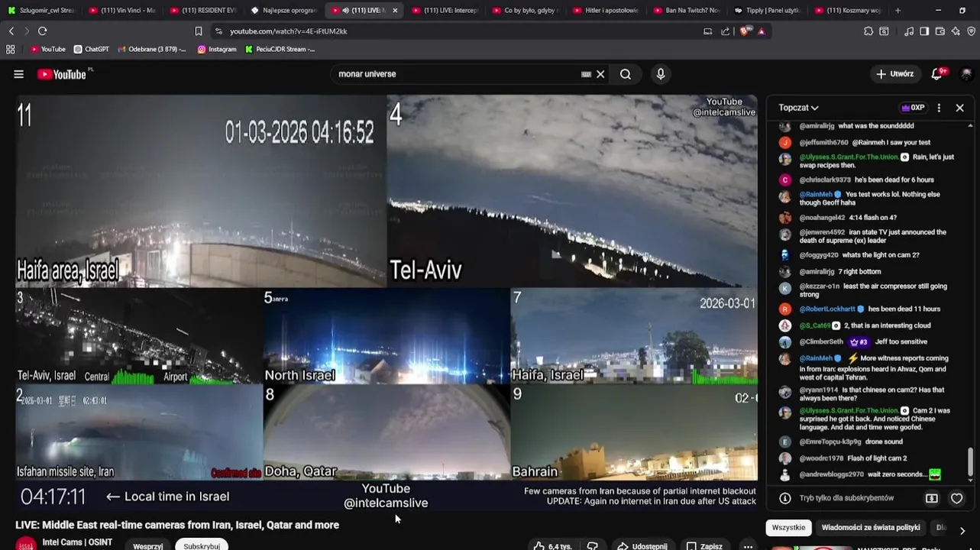Open a new browser tab
The image size is (980, 550).
[x=898, y=11]
